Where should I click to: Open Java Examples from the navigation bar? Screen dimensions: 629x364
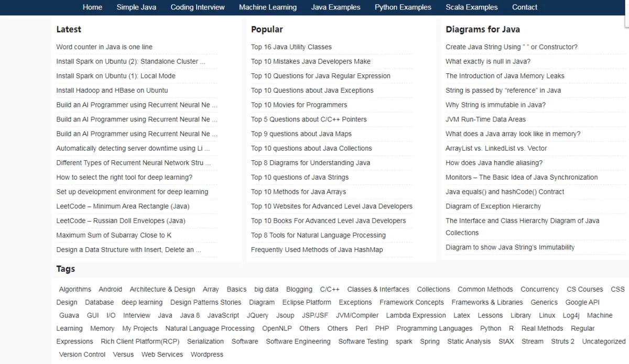[x=335, y=7]
